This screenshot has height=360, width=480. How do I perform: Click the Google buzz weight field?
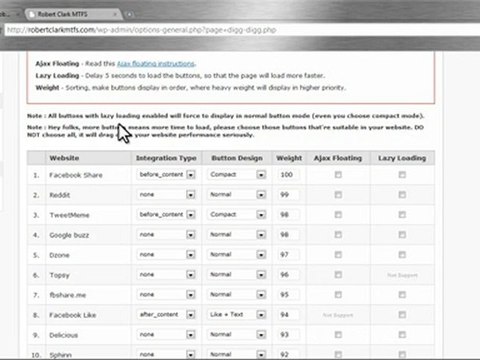tap(288, 235)
